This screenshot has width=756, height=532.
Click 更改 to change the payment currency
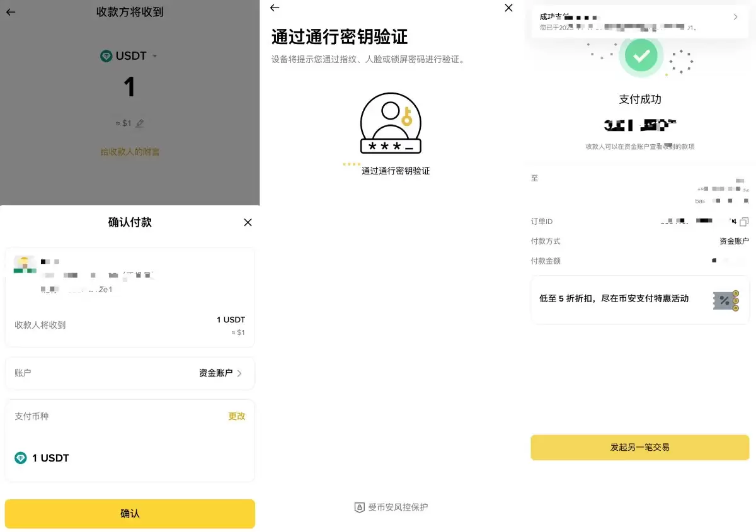pos(236,416)
